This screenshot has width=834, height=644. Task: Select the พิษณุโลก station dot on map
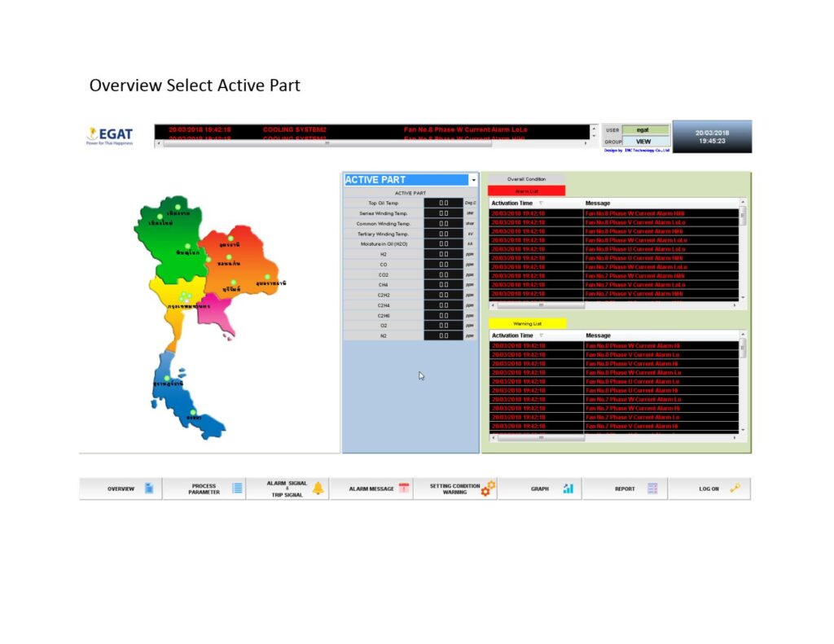click(187, 246)
